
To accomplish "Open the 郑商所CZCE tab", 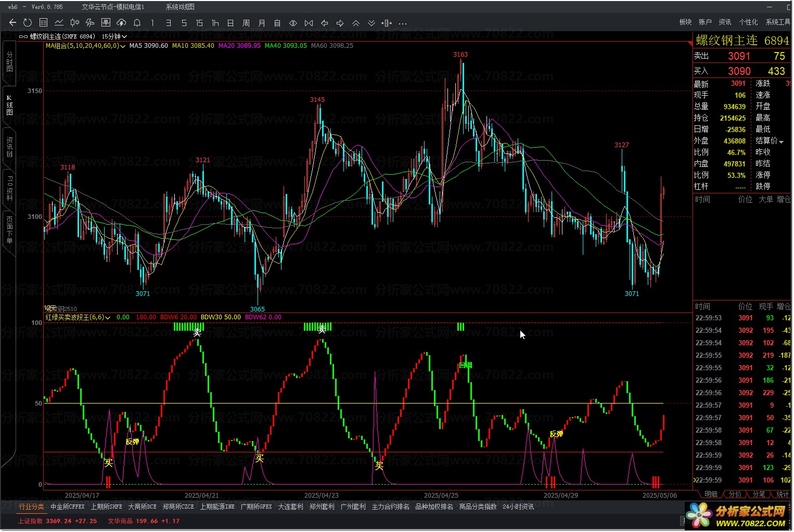I will 178,507.
